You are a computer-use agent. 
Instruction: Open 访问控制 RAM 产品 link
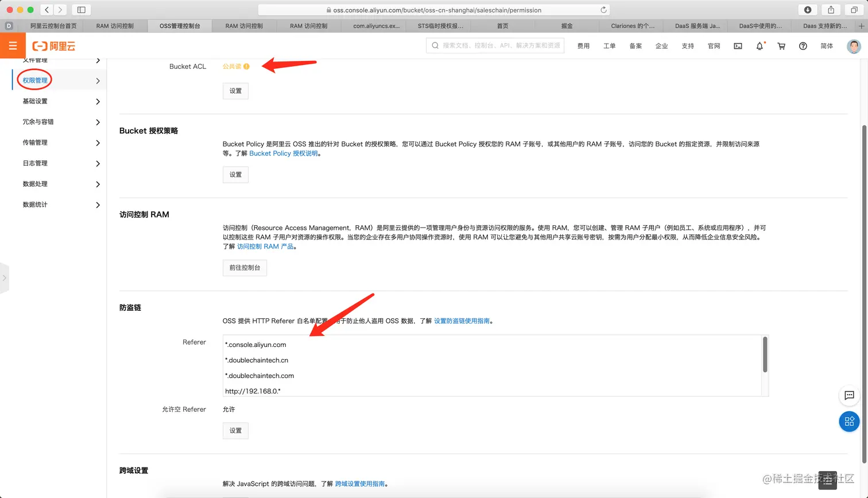(265, 246)
